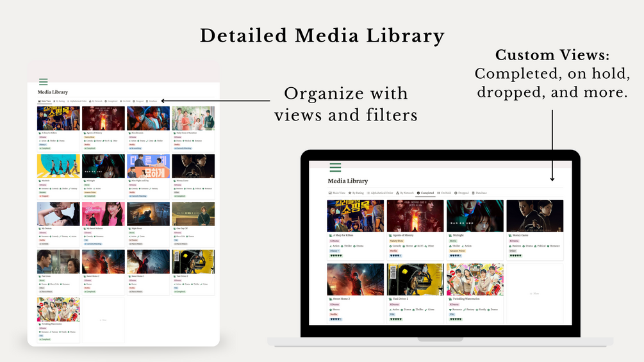Open the Daily Dose of Sunshine poster on the tablet page
Screen dimensions: 644x362
(193, 118)
